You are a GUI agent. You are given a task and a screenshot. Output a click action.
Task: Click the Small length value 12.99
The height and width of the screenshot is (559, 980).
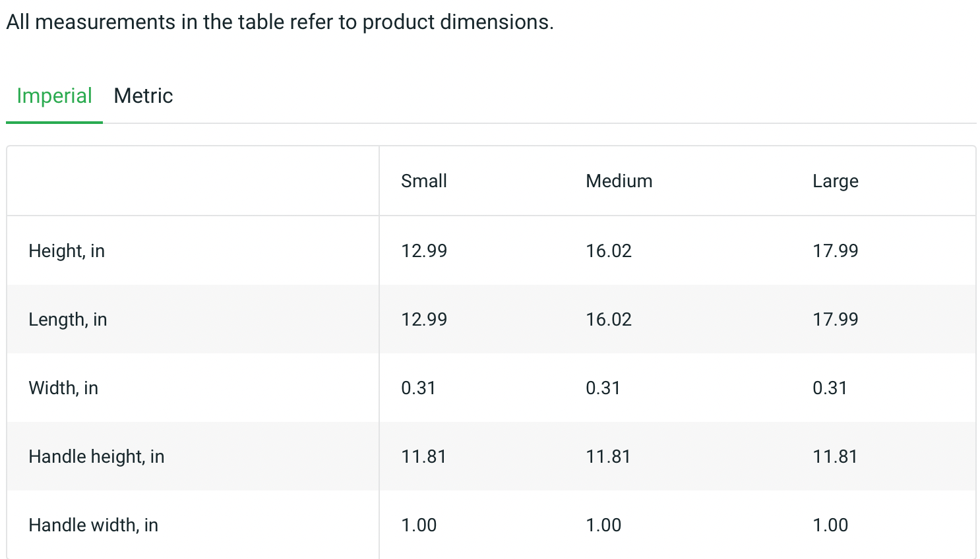tap(424, 320)
